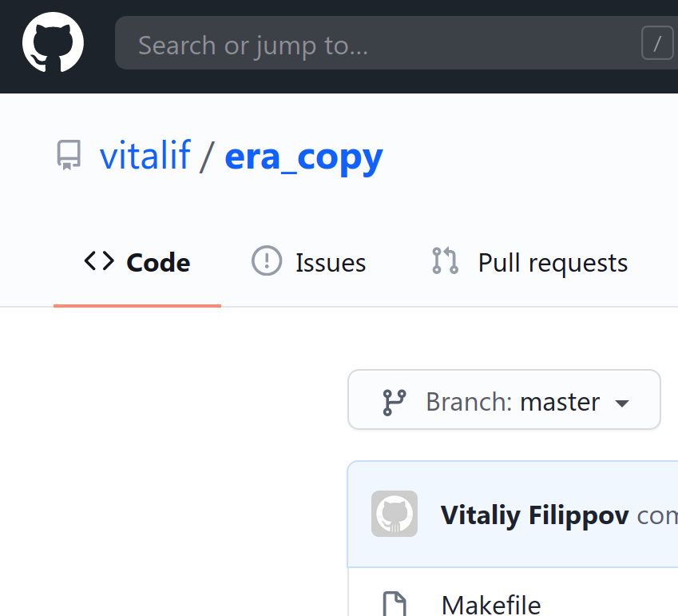Click the Makefile file icon
Screen dimensions: 678x616
tap(395, 604)
